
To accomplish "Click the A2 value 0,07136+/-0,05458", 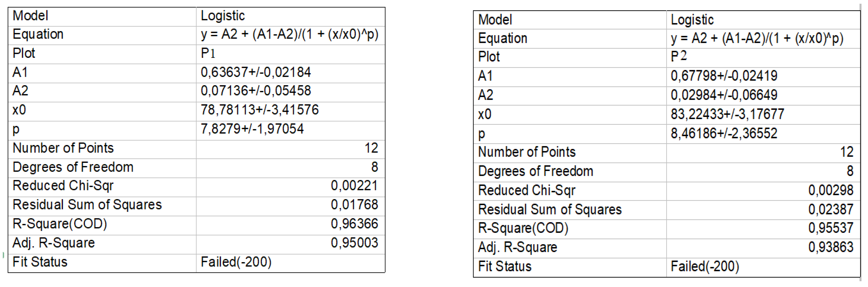I will coord(255,91).
